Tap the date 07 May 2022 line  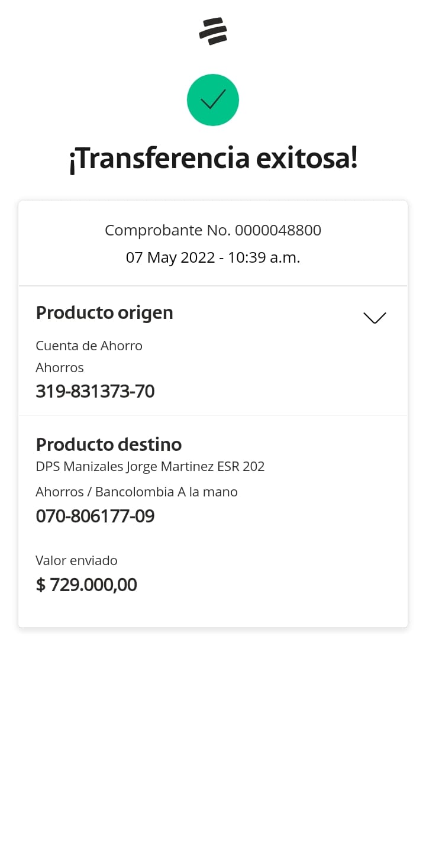click(x=170, y=258)
